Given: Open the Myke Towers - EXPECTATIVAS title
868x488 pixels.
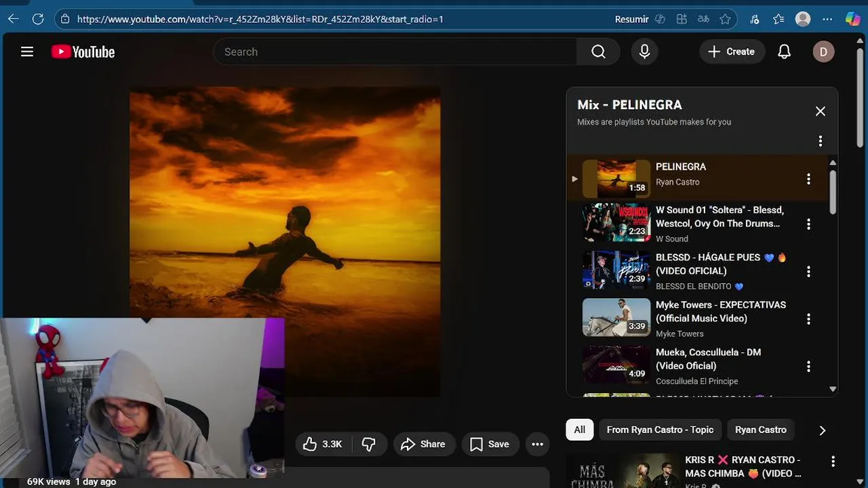Looking at the screenshot, I should pyautogui.click(x=721, y=312).
